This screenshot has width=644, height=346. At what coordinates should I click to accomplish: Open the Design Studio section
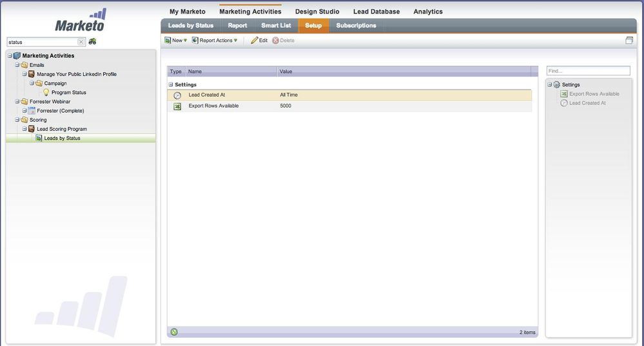[317, 12]
